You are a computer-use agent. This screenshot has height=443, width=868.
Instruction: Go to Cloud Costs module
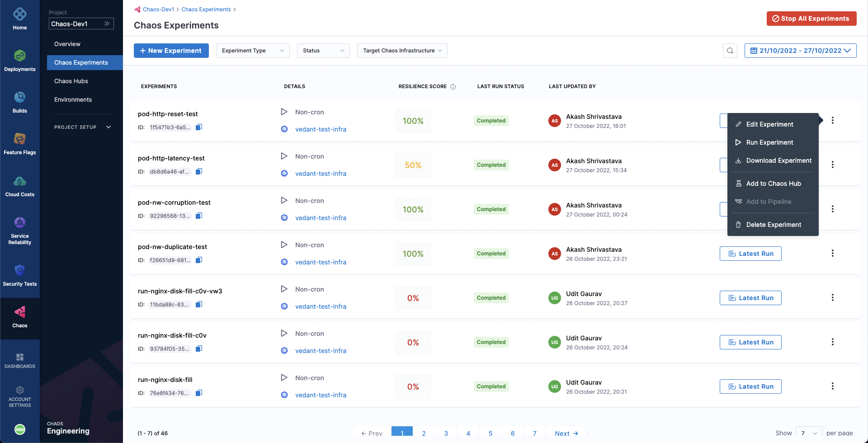click(19, 186)
